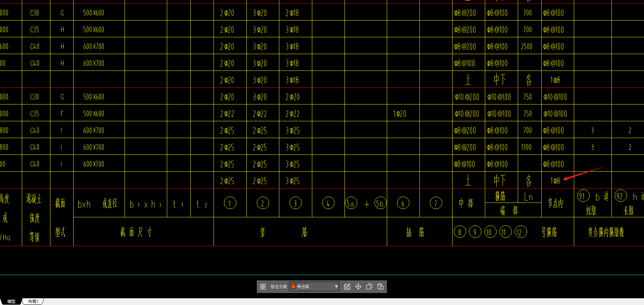
Task: Click the 或直径 header text
Action: (x=110, y=203)
